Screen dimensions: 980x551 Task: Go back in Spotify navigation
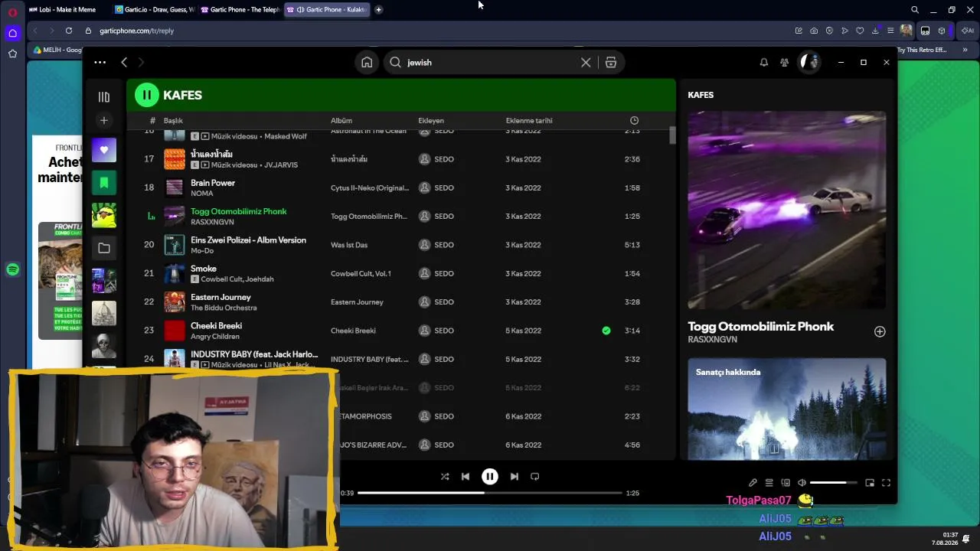click(124, 62)
